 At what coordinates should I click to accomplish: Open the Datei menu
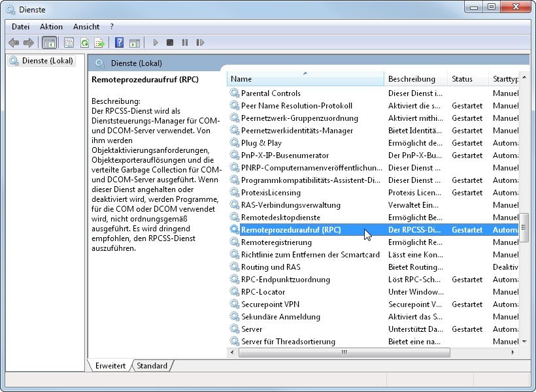21,27
